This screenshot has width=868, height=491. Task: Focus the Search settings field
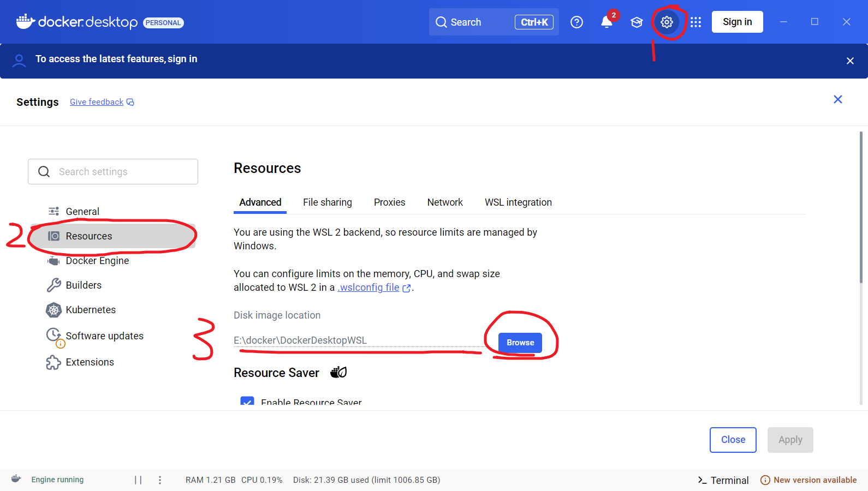[113, 172]
